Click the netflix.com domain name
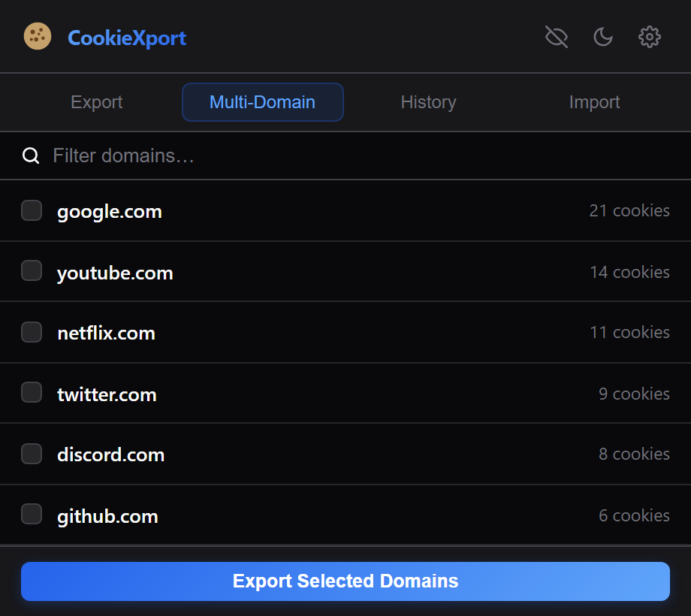The width and height of the screenshot is (691, 616). pyautogui.click(x=106, y=333)
